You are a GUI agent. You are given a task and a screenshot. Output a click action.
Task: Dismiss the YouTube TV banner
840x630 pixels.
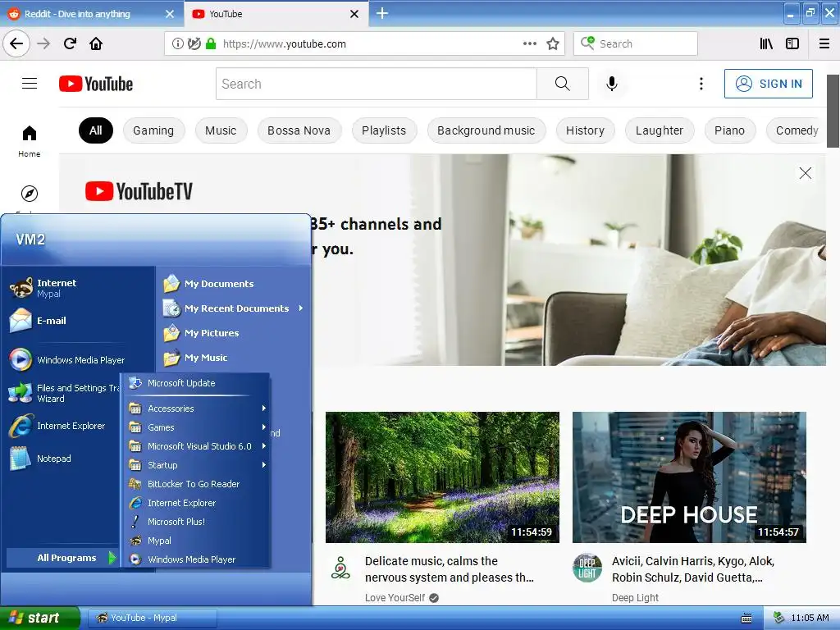click(806, 173)
